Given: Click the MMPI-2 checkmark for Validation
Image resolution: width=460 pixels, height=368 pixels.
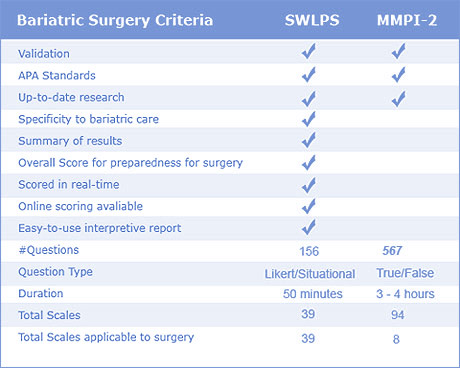Looking at the screenshot, I should coord(399,51).
